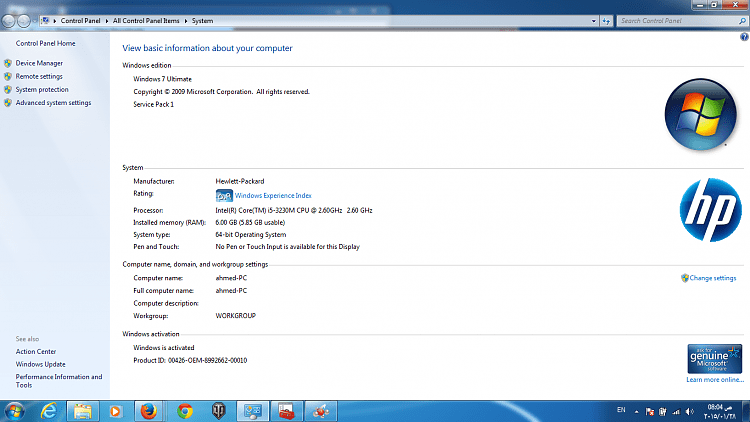The width and height of the screenshot is (750, 422).
Task: Open Windows Update under See also
Action: 40,365
